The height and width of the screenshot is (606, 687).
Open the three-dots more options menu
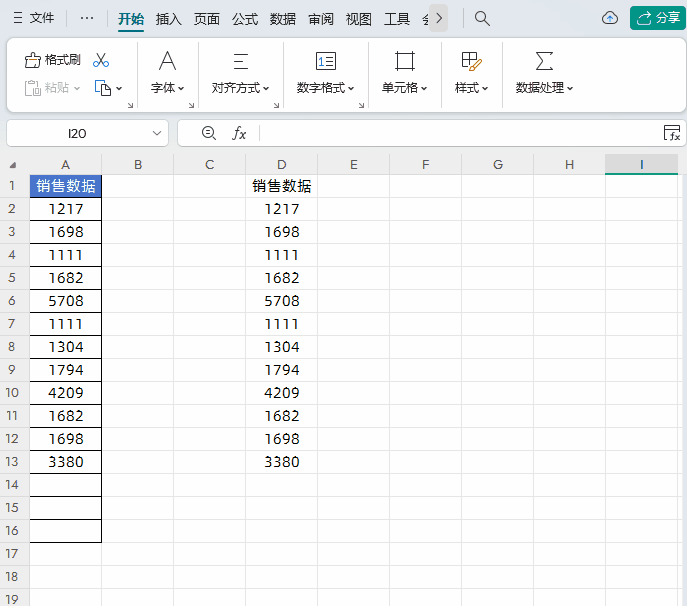(x=87, y=18)
